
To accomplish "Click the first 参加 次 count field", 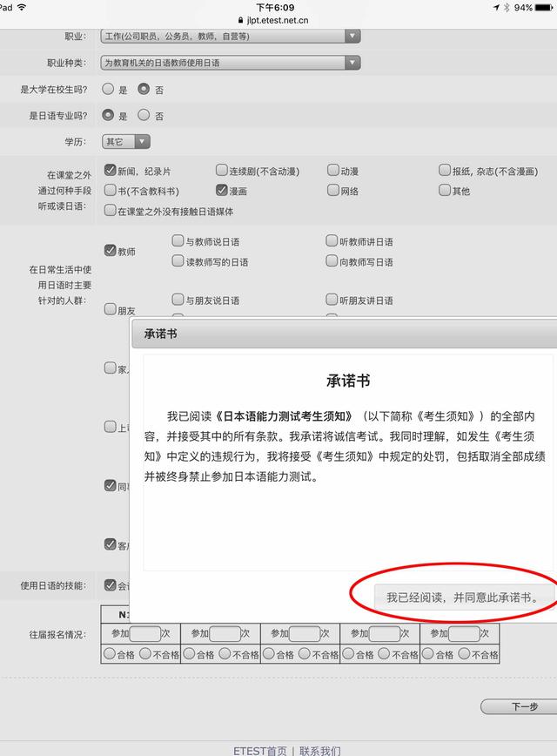I will pos(144,633).
